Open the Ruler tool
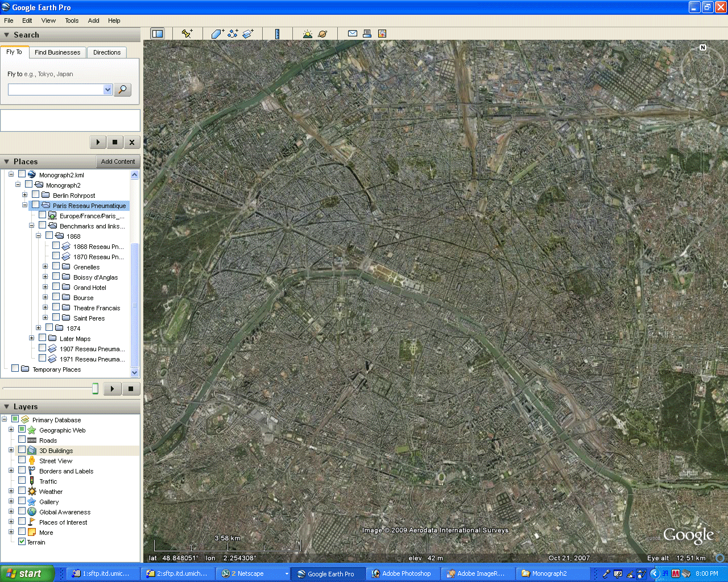The width and height of the screenshot is (728, 582). click(277, 34)
